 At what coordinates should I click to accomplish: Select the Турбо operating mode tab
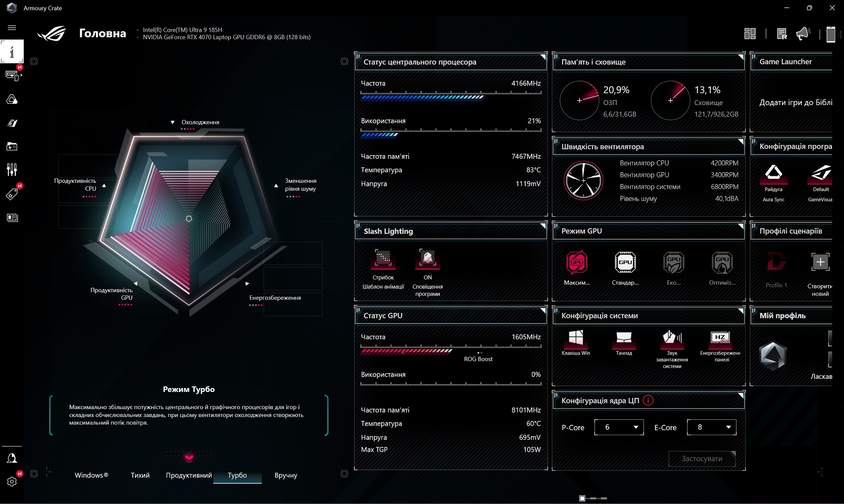point(237,475)
